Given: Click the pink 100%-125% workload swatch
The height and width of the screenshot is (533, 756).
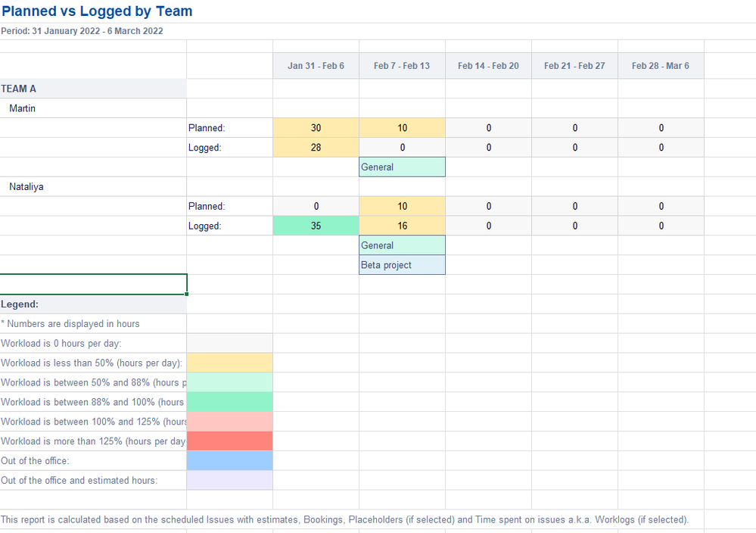Looking at the screenshot, I should tap(230, 422).
